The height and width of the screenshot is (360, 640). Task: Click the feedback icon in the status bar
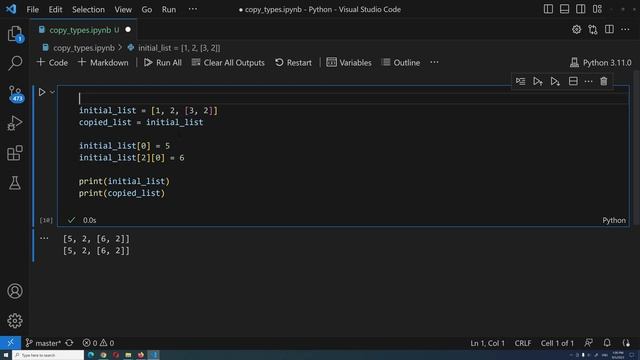coord(588,343)
